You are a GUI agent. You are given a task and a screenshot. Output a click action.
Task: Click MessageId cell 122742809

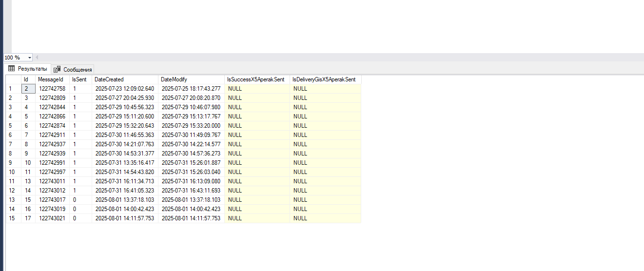pyautogui.click(x=53, y=98)
